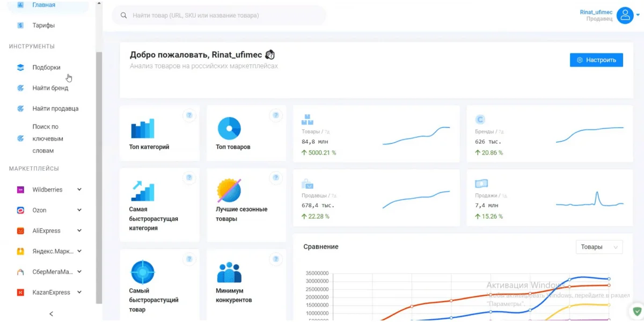Expand the KazanExpress marketplace submenu
Viewport: 644px width, 322px height.
tap(79, 292)
